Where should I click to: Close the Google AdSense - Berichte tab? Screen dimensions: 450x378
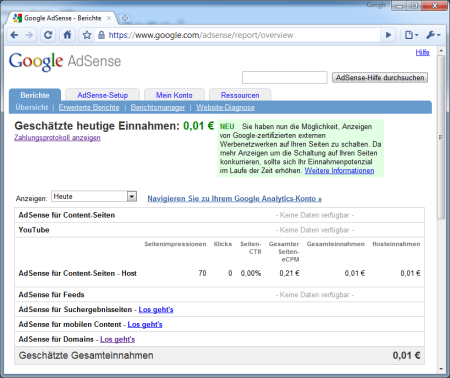pos(109,18)
